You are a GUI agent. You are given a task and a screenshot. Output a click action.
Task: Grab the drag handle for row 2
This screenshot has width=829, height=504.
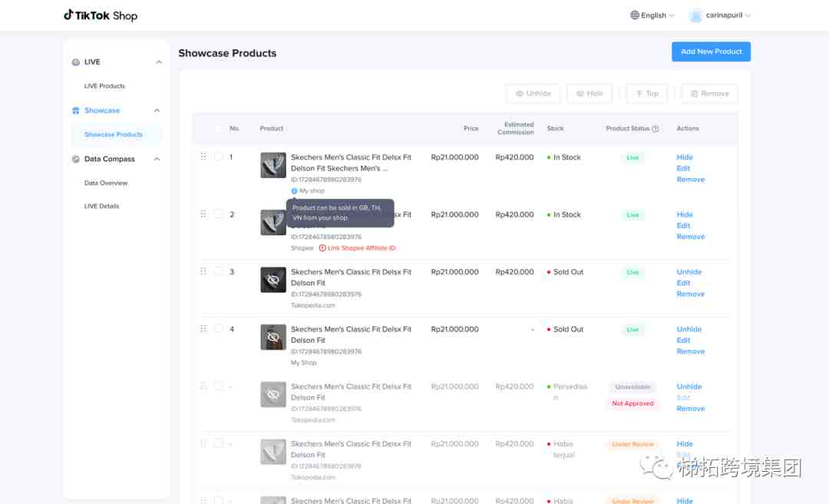(203, 214)
